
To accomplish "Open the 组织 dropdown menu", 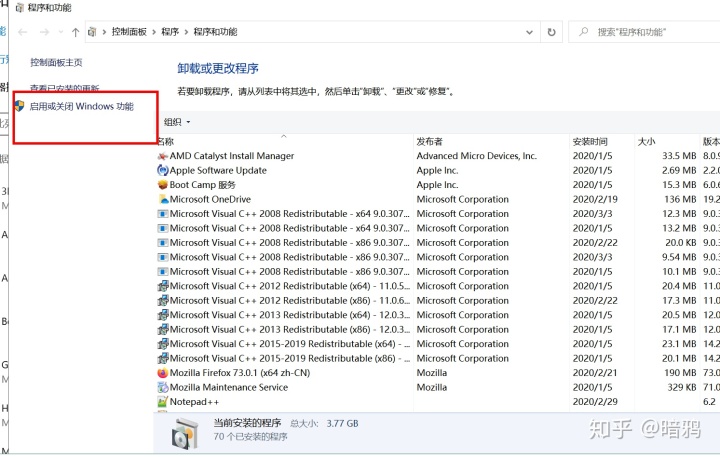I will coord(177,122).
